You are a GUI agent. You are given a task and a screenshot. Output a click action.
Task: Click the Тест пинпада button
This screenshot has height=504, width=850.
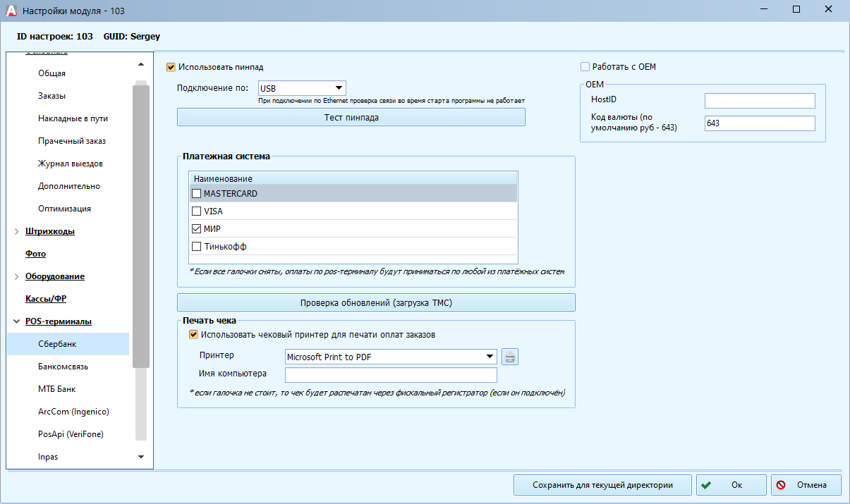pos(351,118)
